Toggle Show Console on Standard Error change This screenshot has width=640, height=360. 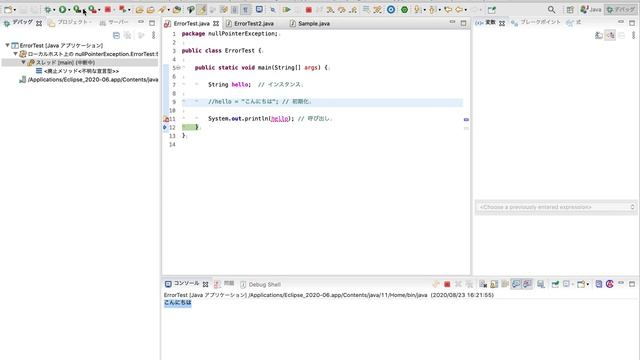527,284
